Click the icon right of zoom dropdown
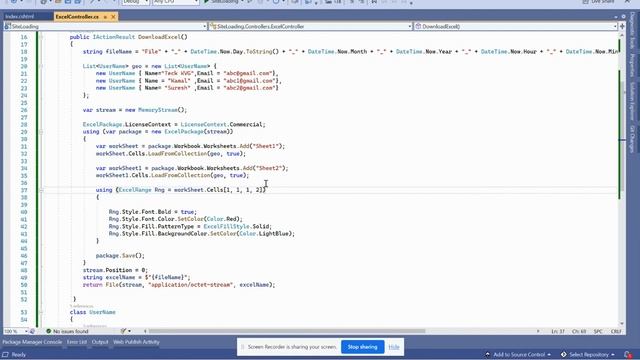The height and width of the screenshot is (360, 640). pos(33,331)
